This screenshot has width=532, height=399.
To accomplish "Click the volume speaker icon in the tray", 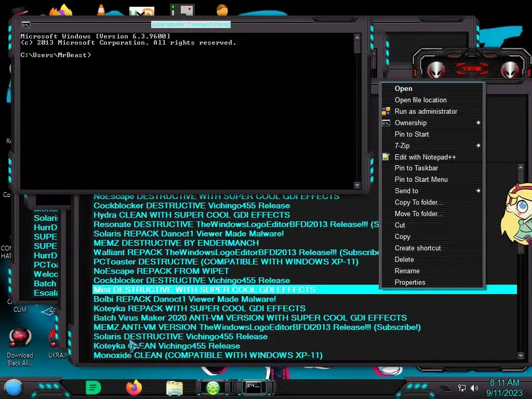I will [474, 388].
